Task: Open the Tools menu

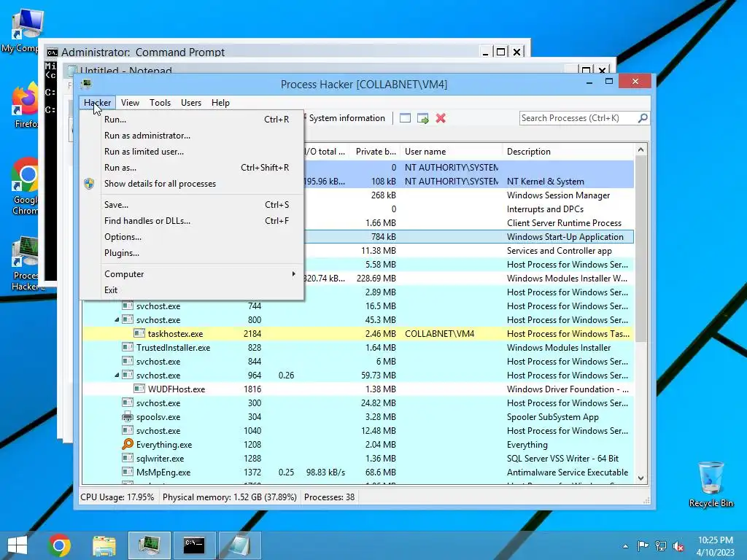Action: [160, 103]
